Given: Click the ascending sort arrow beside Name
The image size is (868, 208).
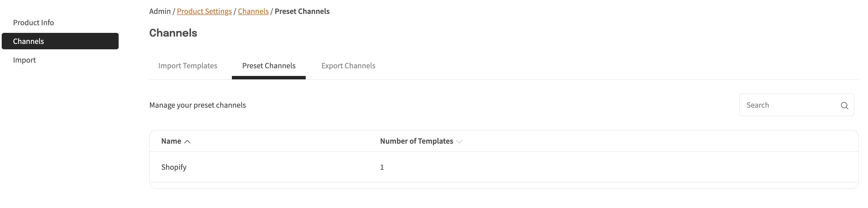Looking at the screenshot, I should pos(187,142).
